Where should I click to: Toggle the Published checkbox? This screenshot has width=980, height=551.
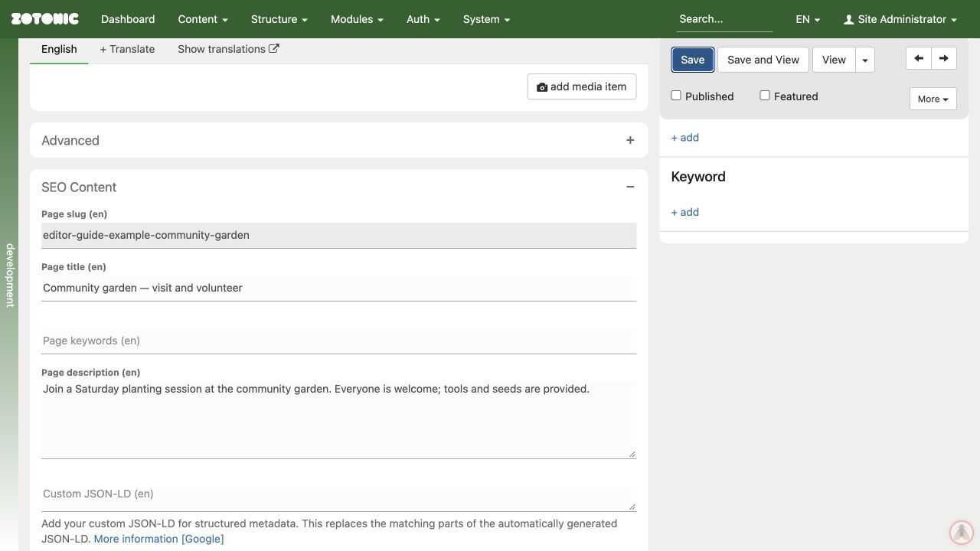pos(676,96)
